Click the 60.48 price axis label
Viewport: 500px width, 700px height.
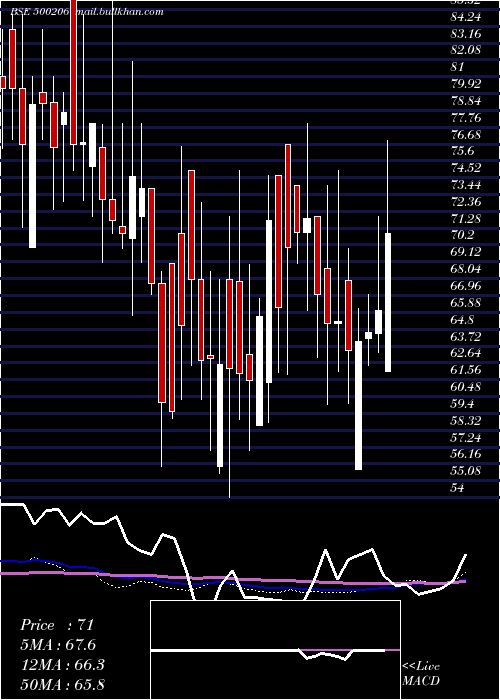pyautogui.click(x=466, y=387)
